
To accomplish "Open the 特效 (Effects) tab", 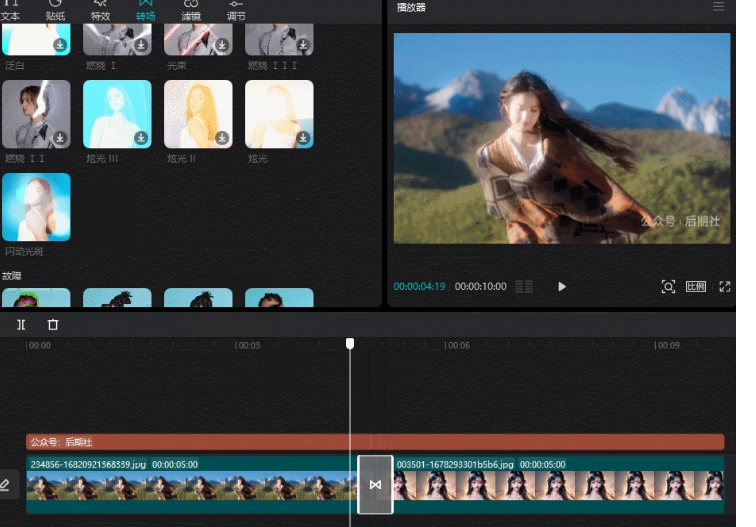I will [100, 11].
